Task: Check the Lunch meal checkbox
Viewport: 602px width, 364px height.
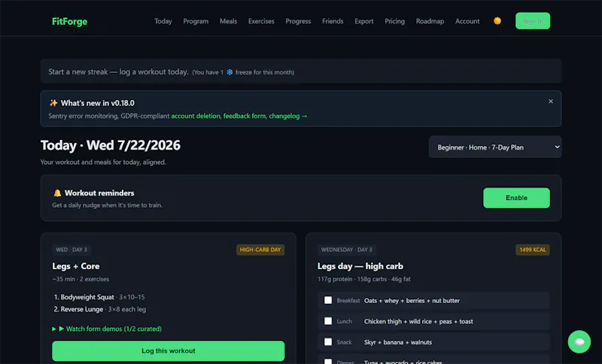Action: point(328,321)
